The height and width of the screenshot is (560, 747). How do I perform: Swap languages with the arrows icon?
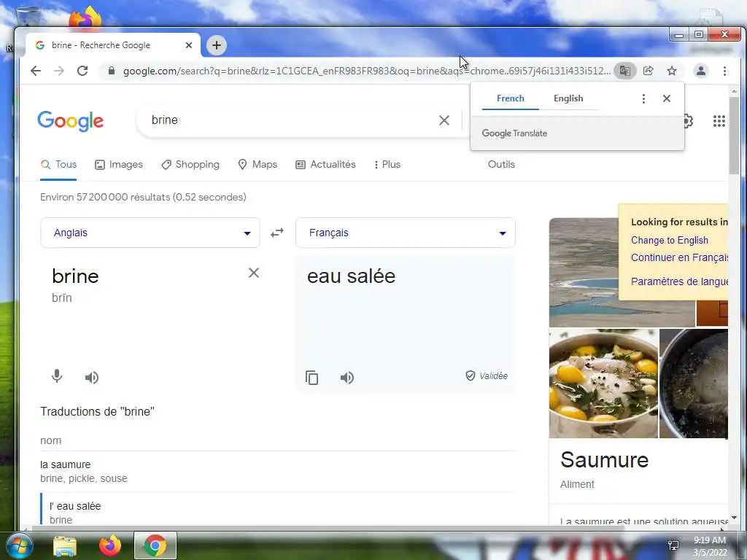pos(277,233)
